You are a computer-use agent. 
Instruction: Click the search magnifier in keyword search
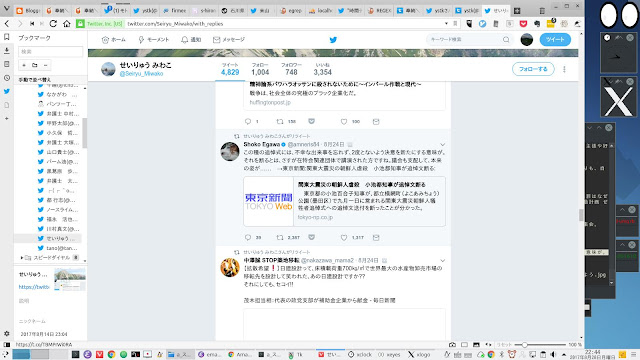(506, 40)
